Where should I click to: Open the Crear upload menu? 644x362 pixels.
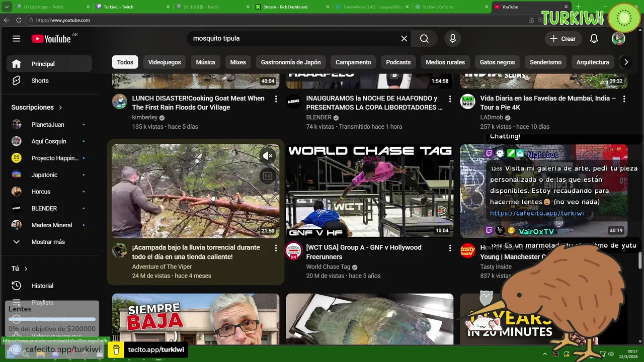coord(562,39)
